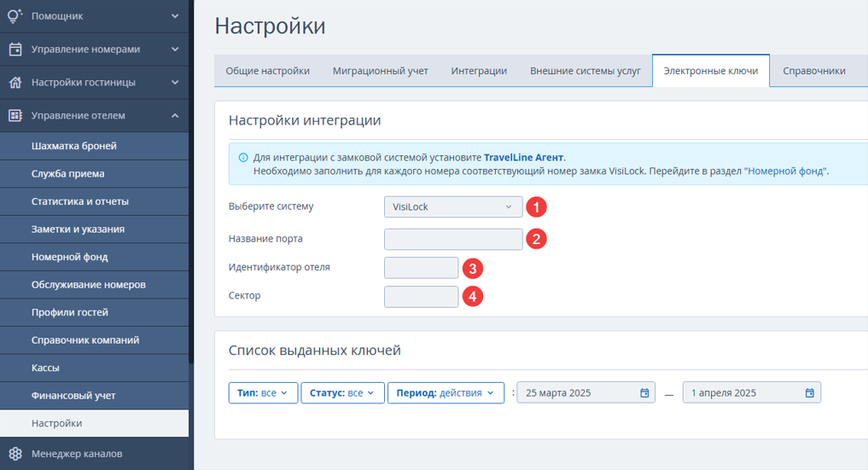Select the Электронные ключи tab
The image size is (868, 470).
point(711,71)
